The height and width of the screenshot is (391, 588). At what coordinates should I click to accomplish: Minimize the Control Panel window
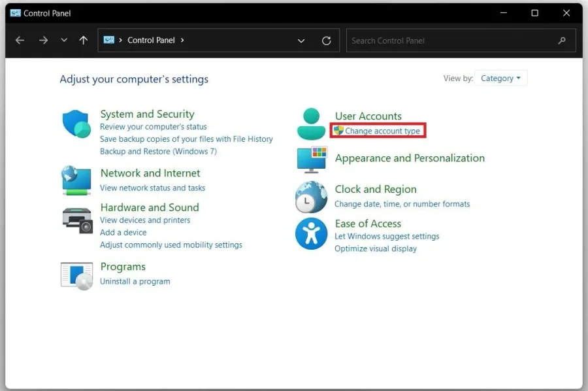point(504,13)
